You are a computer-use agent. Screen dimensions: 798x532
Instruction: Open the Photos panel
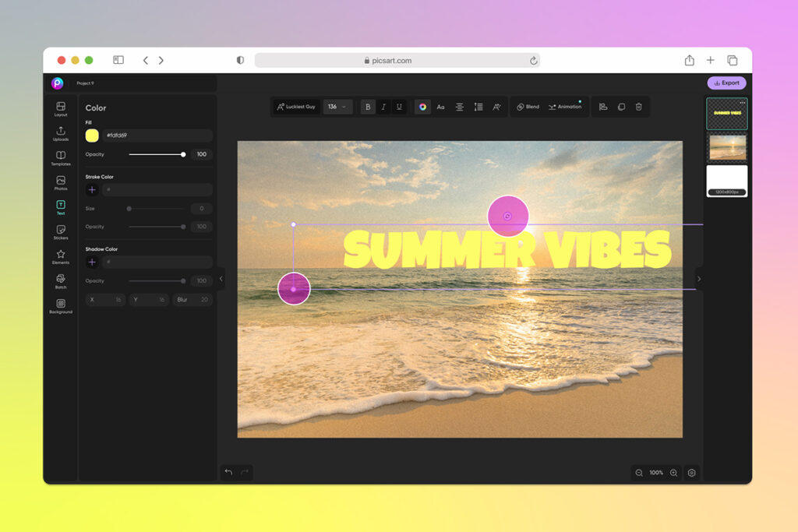(60, 183)
